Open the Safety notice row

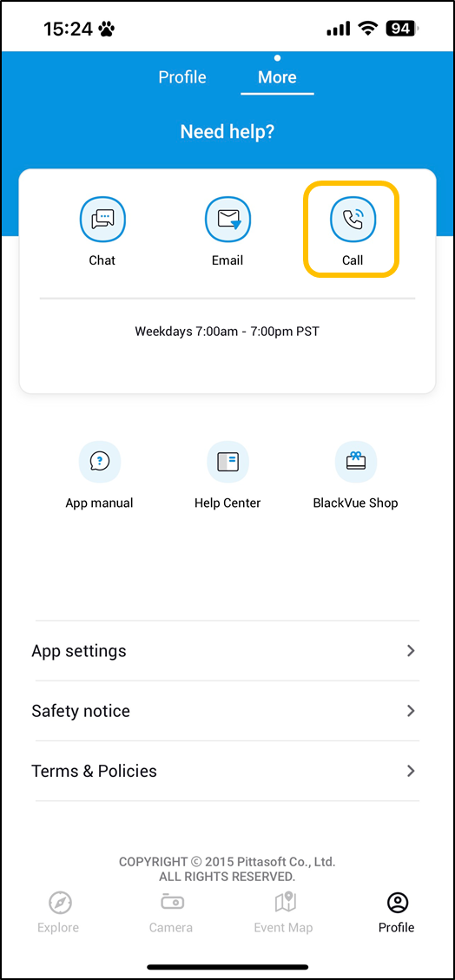click(x=227, y=711)
